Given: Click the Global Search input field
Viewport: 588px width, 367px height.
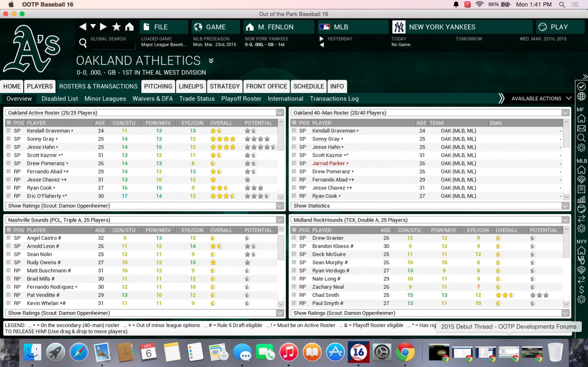Looking at the screenshot, I should pos(113,46).
